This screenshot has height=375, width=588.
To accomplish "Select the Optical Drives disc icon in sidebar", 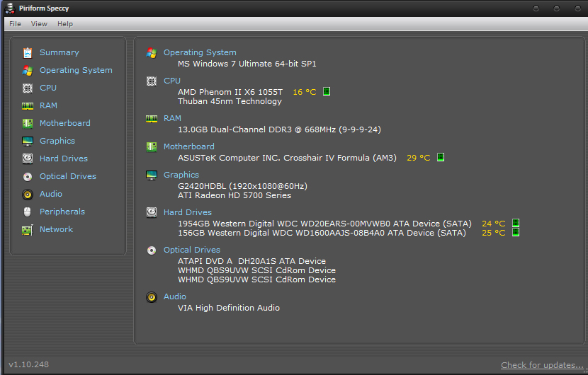I will pyautogui.click(x=28, y=176).
